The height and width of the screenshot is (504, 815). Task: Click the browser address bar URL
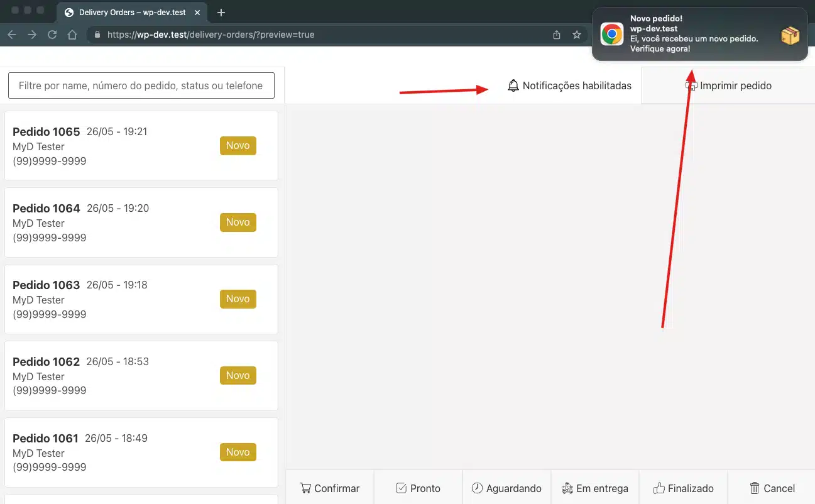click(211, 35)
